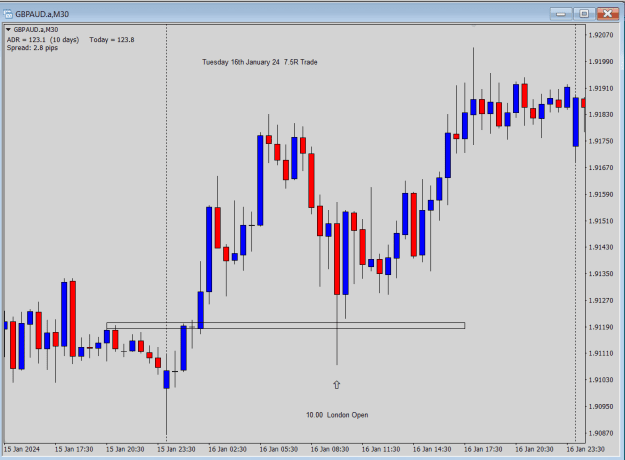Image resolution: width=625 pixels, height=460 pixels.
Task: Click the '16 Jan 08:30' time axis label
Action: (330, 449)
